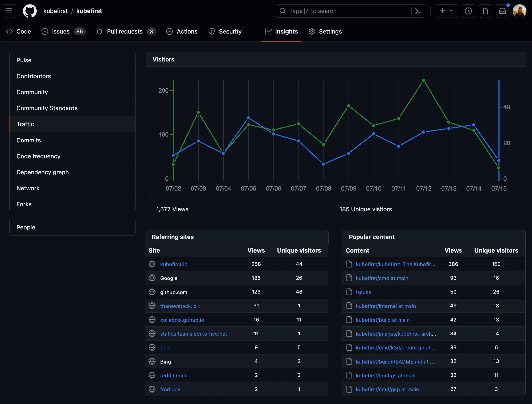Open kubefirst/cmd at main content link
Viewport: 532px width, 404px height.
[x=382, y=278]
